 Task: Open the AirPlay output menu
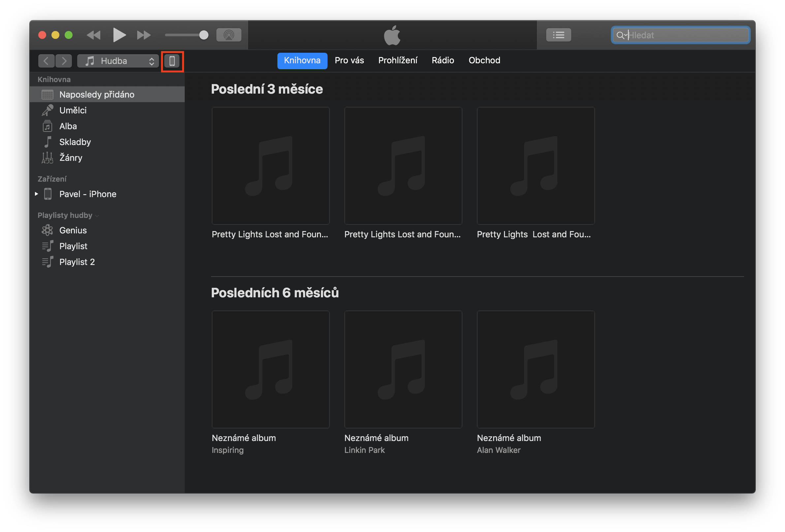[229, 35]
